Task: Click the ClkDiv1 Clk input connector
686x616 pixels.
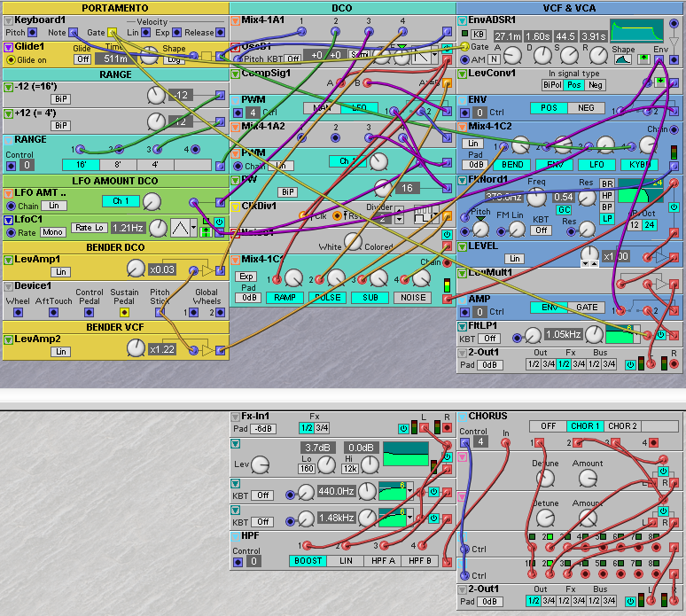Action: pos(303,215)
